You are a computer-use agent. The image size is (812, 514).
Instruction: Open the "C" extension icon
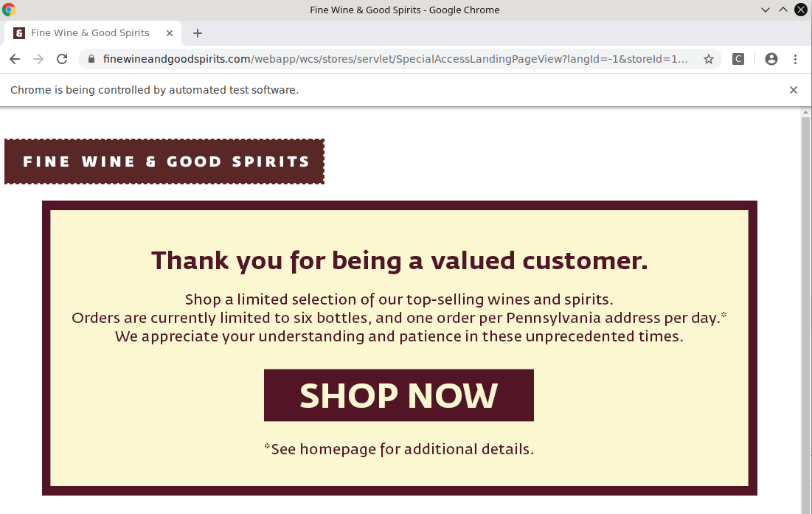tap(738, 59)
